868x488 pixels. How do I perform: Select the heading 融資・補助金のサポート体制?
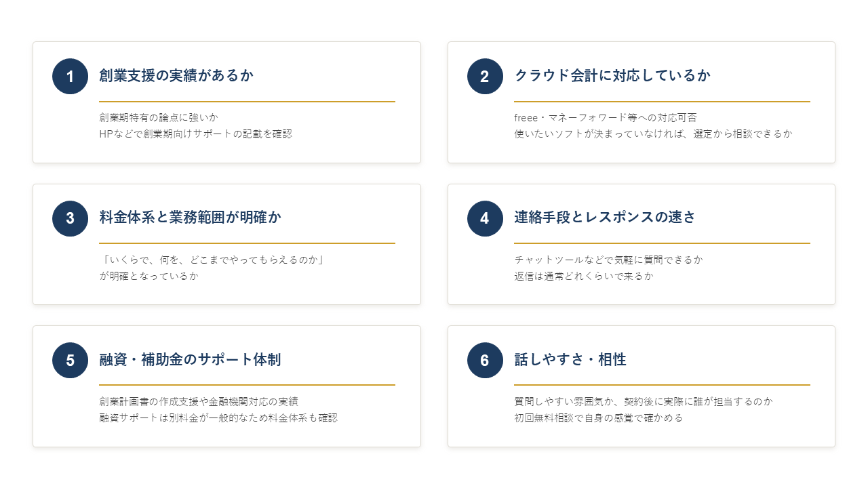190,359
